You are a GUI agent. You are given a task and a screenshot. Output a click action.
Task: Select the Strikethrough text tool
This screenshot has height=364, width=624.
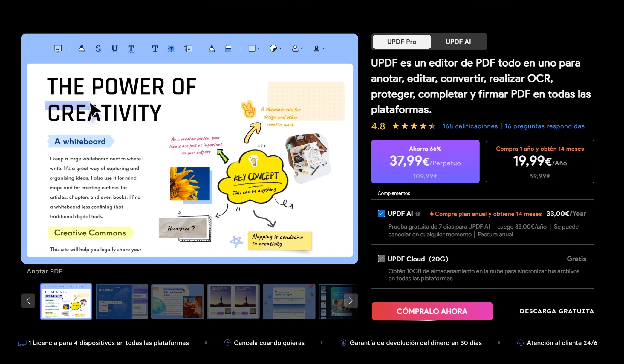pos(98,48)
